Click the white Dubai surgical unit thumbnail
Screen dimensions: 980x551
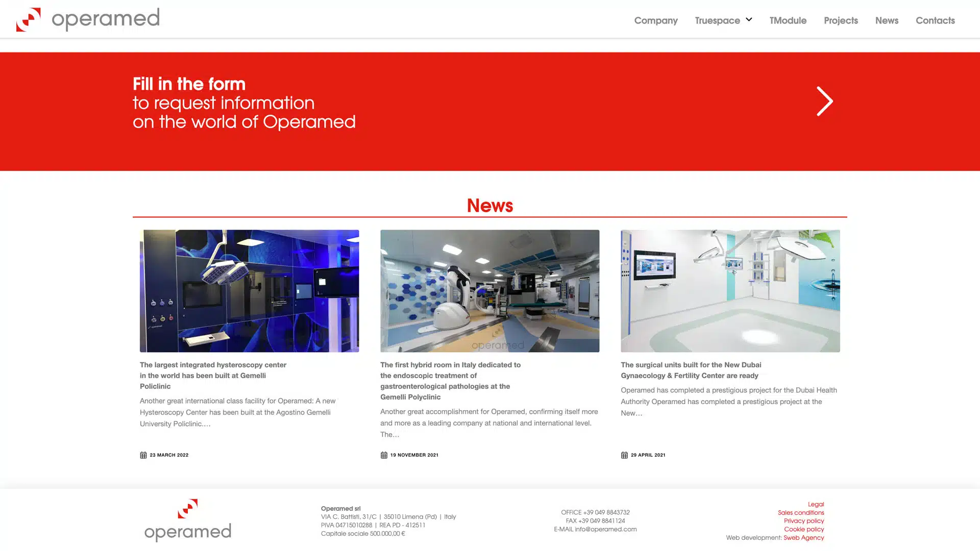tap(730, 291)
